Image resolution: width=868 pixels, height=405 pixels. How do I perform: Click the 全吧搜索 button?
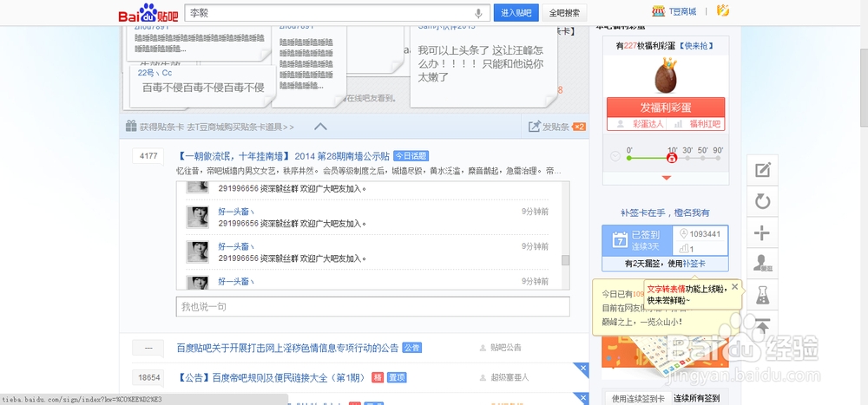(x=565, y=13)
